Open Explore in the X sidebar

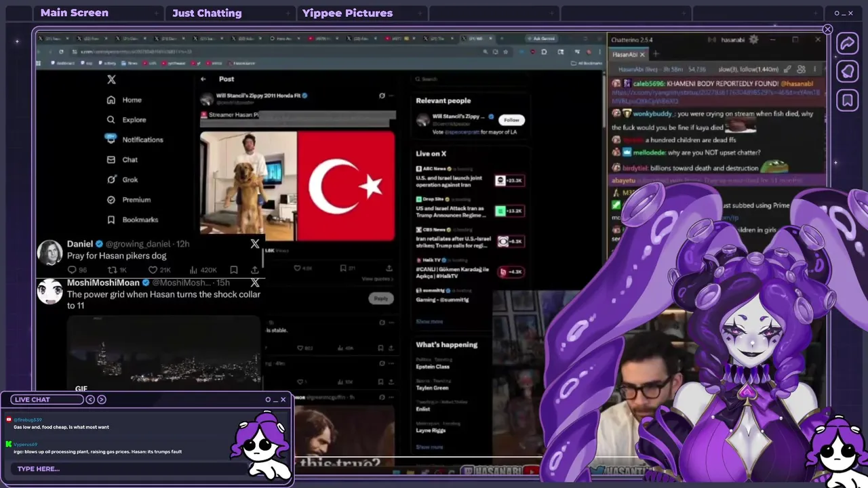[126, 119]
